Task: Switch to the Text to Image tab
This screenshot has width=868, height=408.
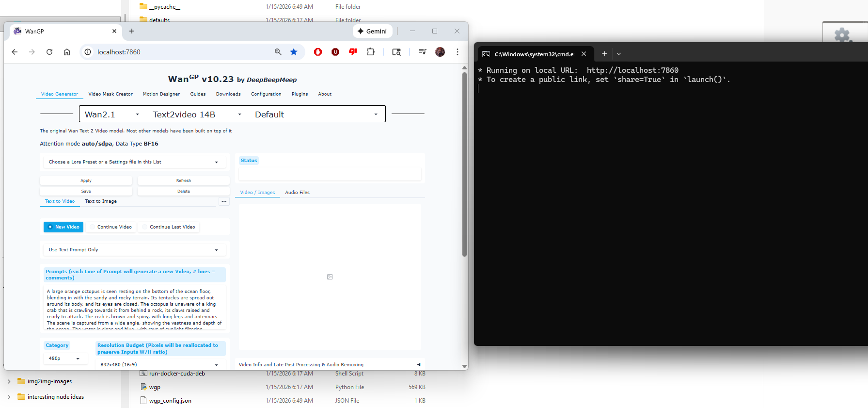Action: [x=101, y=201]
